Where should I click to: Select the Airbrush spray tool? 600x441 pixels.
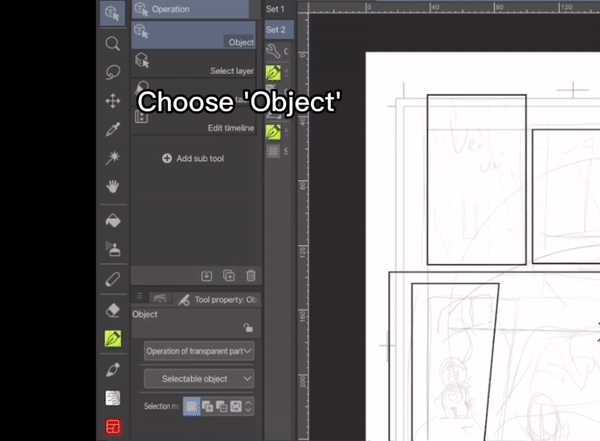(112, 249)
